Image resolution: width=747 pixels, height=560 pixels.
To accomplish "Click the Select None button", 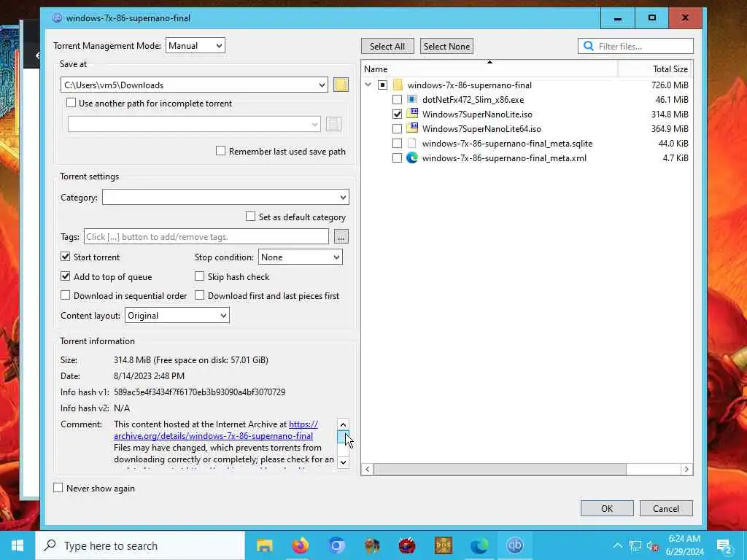I will point(446,46).
